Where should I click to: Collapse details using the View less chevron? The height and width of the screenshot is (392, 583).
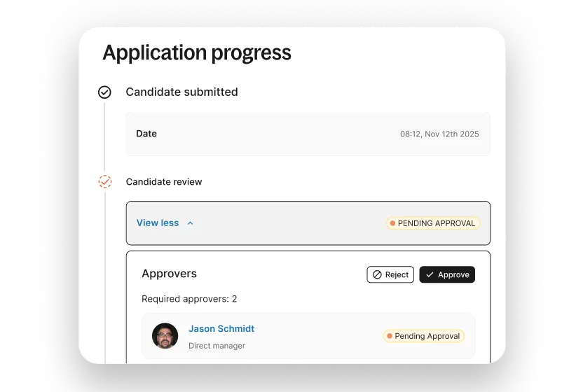tap(190, 223)
